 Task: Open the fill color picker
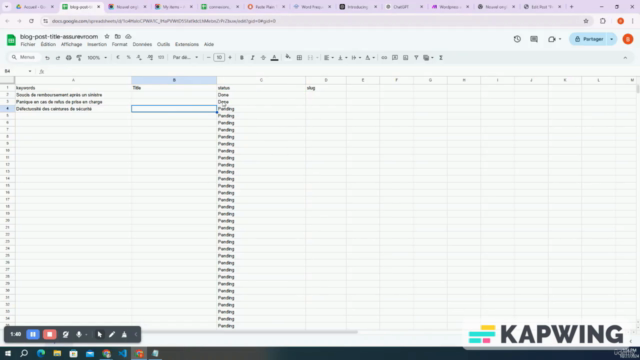click(x=288, y=58)
